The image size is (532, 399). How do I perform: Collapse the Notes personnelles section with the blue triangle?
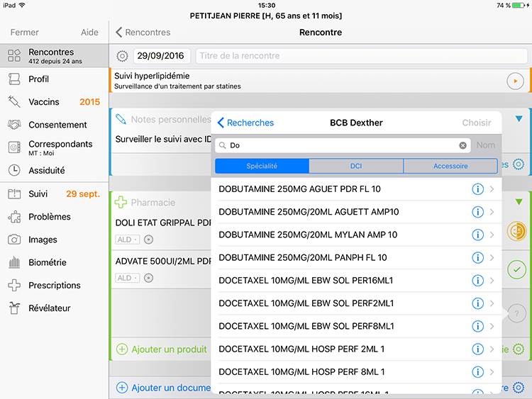tap(519, 119)
